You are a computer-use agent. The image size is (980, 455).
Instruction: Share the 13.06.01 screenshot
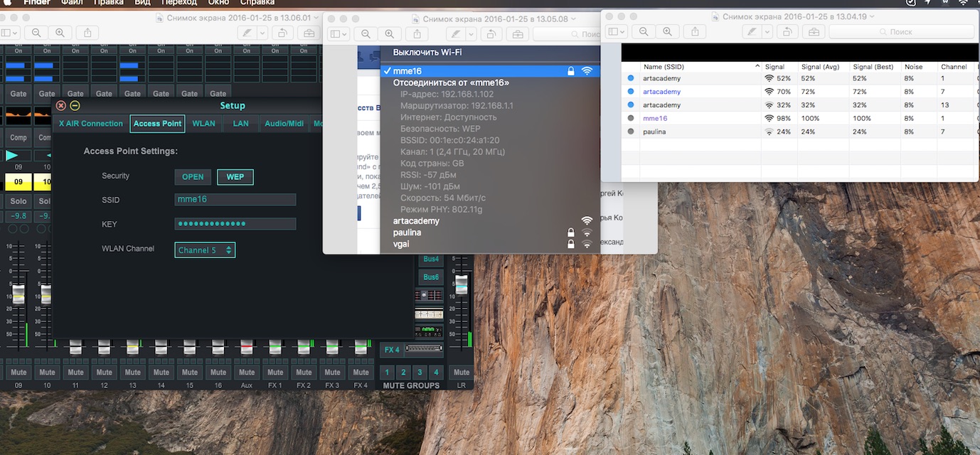click(x=87, y=33)
